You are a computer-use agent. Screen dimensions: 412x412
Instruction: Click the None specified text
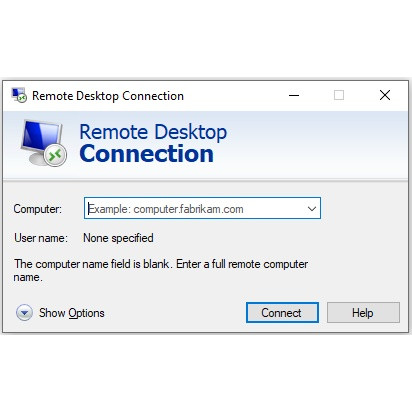click(x=118, y=238)
